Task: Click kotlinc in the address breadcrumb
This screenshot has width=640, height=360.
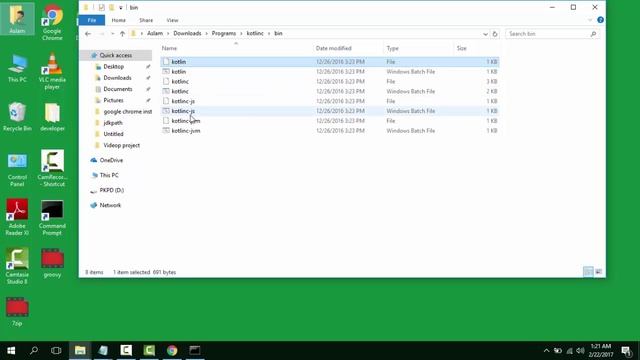Action: click(255, 33)
